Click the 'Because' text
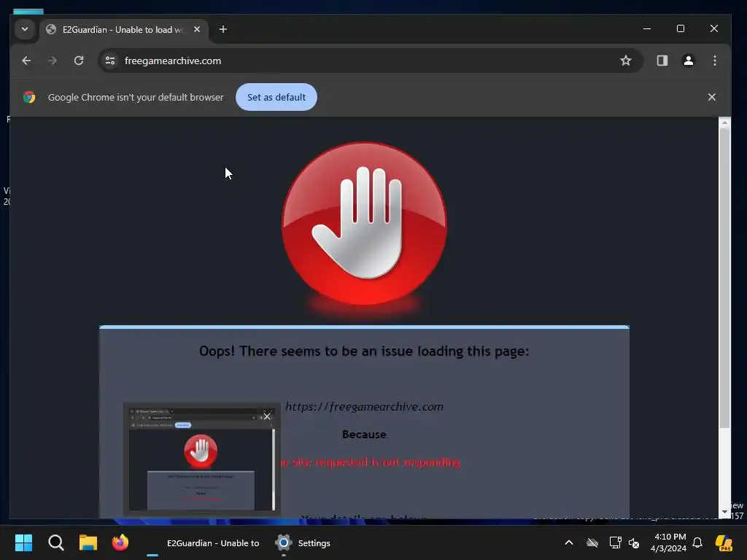Screen dimensions: 747x560 point(365,435)
